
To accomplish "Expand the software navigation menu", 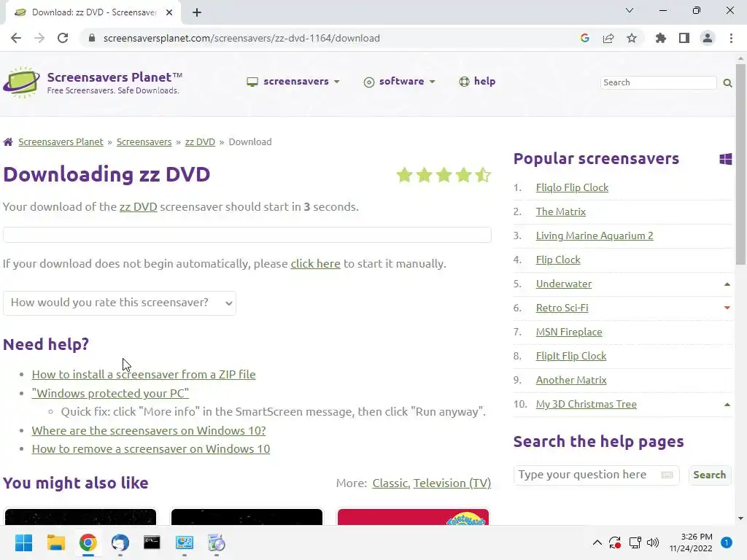I will [x=399, y=82].
